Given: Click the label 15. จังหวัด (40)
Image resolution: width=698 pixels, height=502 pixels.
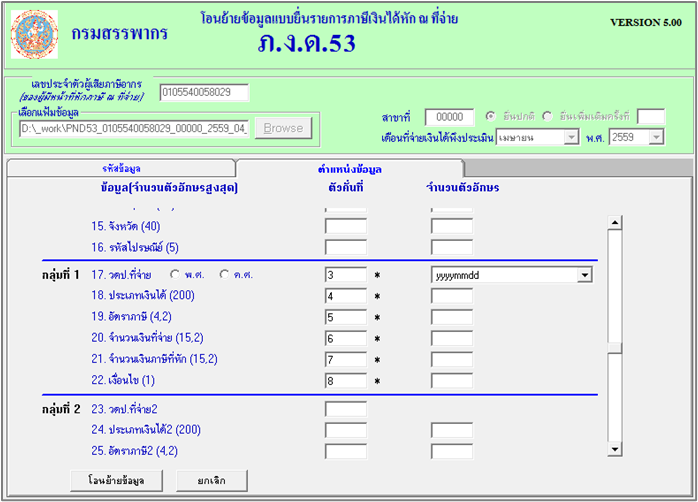Looking at the screenshot, I should pos(126,226).
